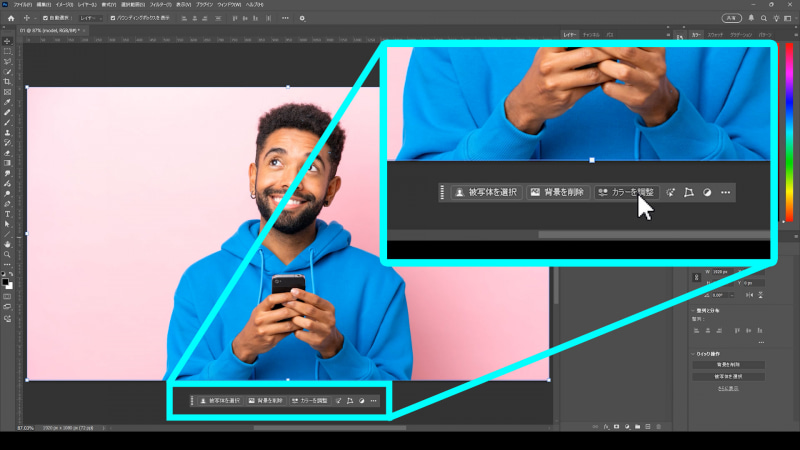The height and width of the screenshot is (450, 800).
Task: Click the さらに表示 link
Action: [728, 388]
